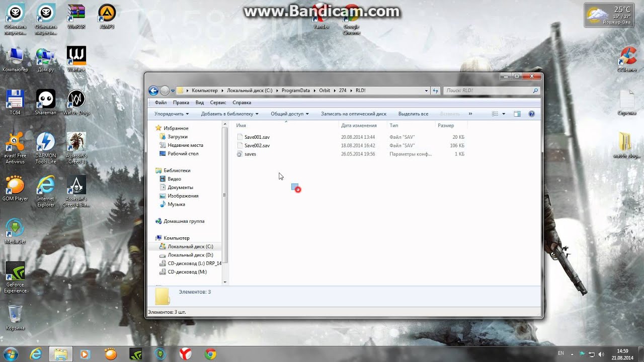Click the Orbit breadcrumb in address bar
Viewport: 644px width, 362px height.
tap(325, 90)
